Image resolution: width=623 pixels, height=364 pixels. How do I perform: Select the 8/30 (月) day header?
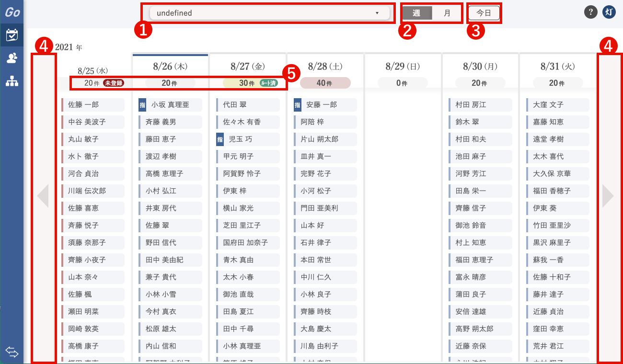click(x=480, y=67)
